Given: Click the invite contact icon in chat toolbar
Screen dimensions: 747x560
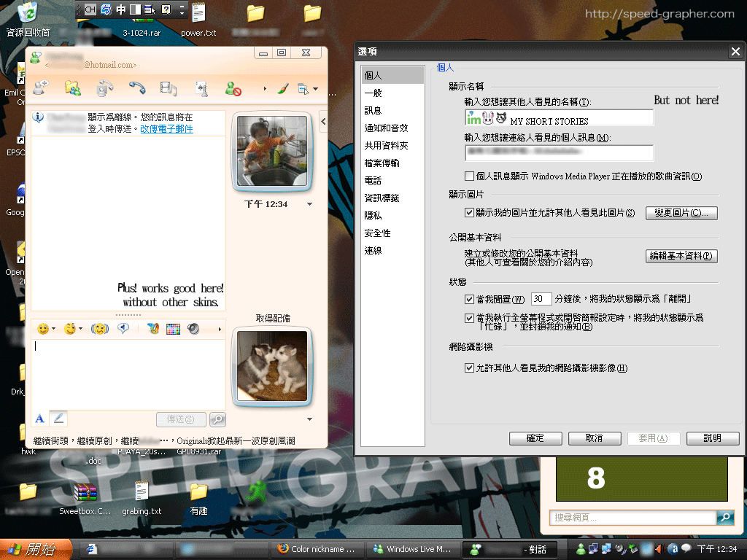Looking at the screenshot, I should (x=40, y=88).
